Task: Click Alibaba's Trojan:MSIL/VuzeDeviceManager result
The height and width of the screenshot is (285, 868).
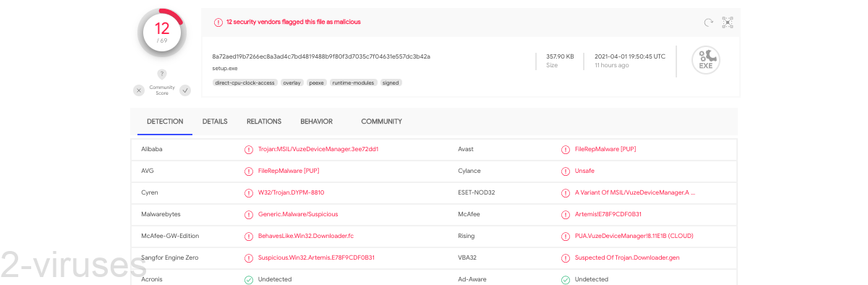Action: (x=318, y=150)
